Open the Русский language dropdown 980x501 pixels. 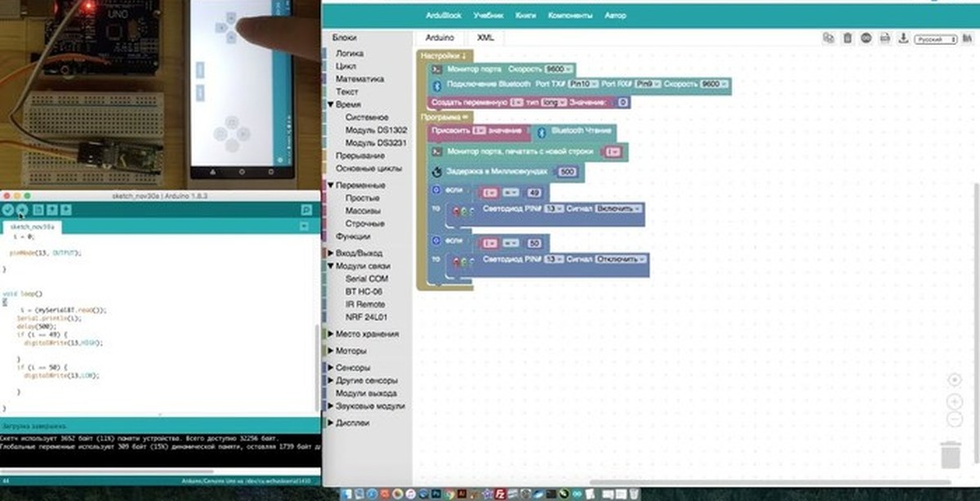coord(934,38)
